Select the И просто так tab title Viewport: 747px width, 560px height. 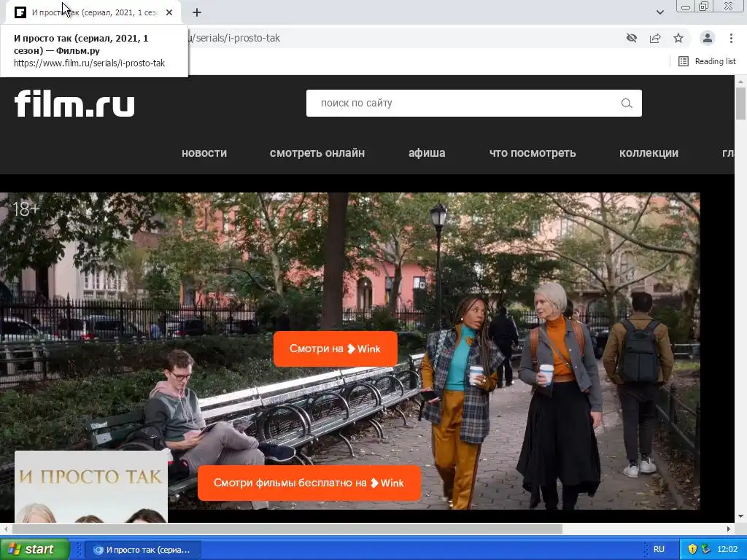coord(94,12)
